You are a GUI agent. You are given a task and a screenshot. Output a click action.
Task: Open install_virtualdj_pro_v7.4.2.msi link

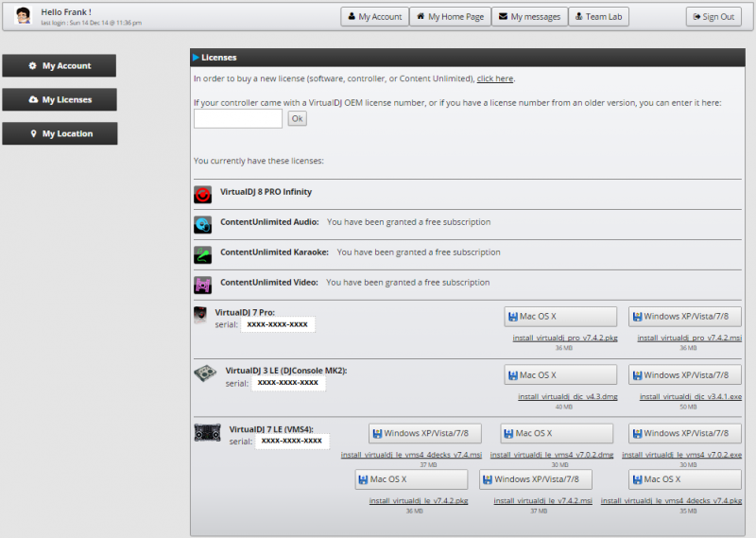click(x=690, y=338)
